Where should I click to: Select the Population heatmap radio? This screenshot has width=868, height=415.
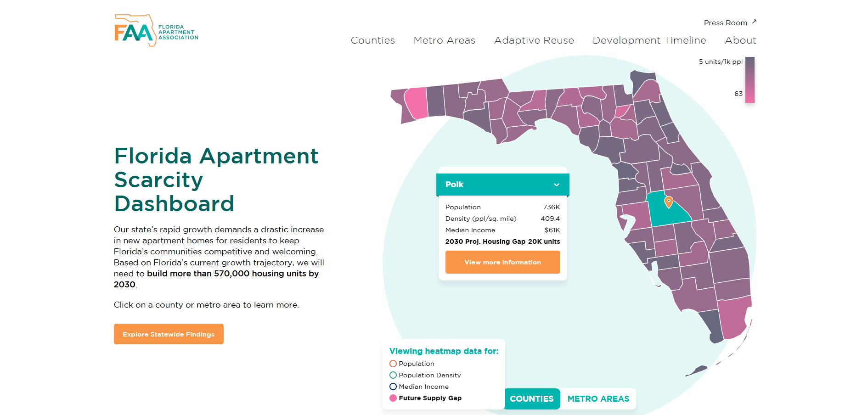[393, 364]
